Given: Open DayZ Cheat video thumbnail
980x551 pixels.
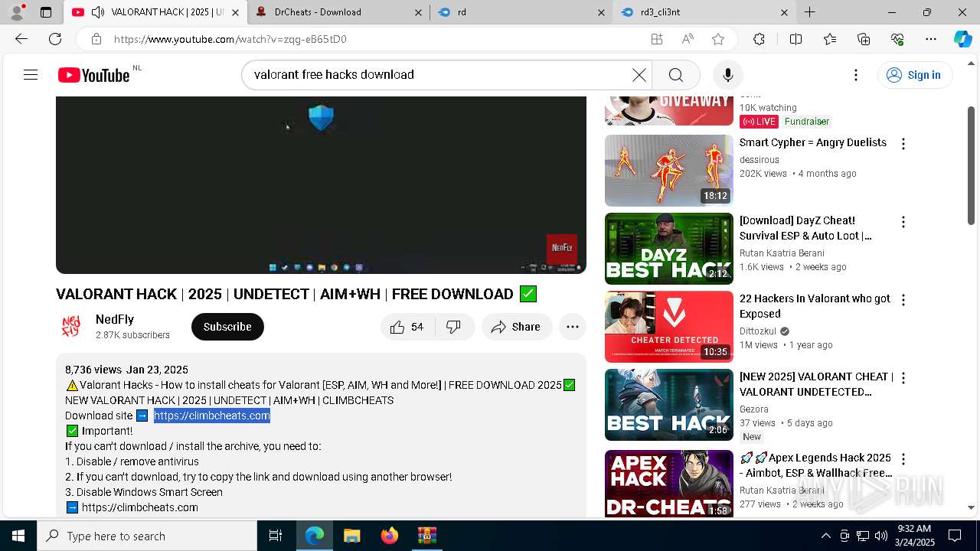Looking at the screenshot, I should (x=669, y=249).
